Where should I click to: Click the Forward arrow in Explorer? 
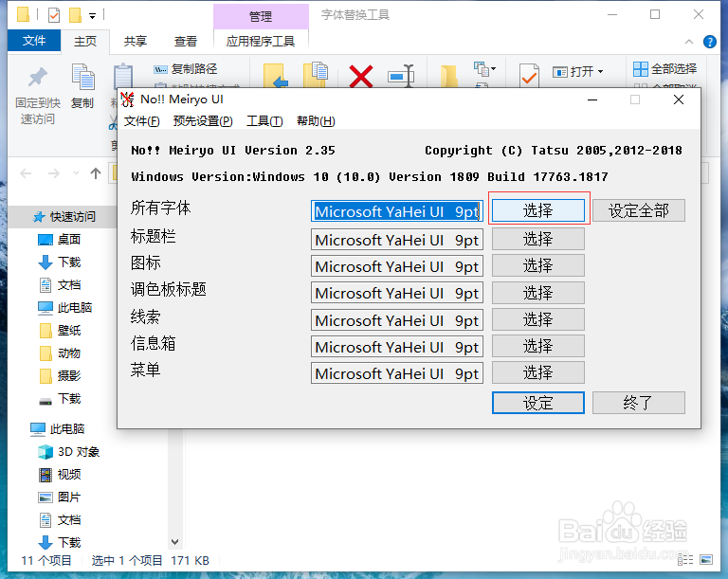coord(54,173)
